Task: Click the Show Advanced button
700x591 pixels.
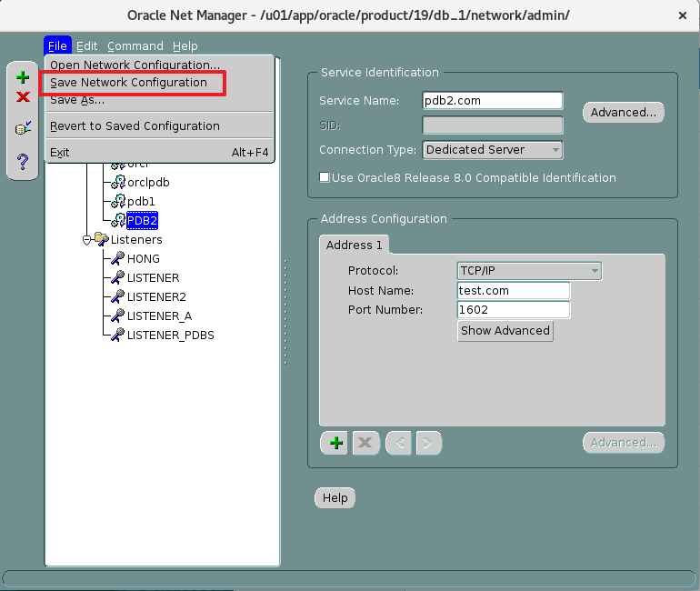Action: [505, 331]
